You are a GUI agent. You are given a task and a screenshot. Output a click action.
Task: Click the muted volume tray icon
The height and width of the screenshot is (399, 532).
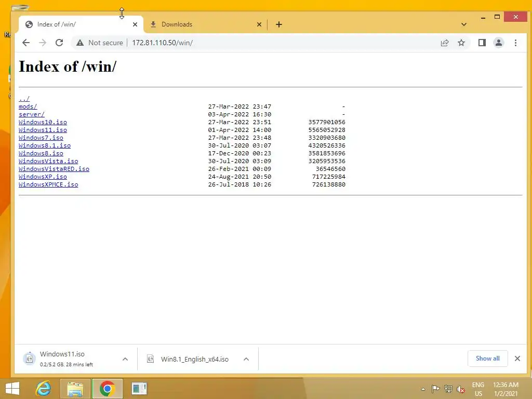(x=460, y=389)
